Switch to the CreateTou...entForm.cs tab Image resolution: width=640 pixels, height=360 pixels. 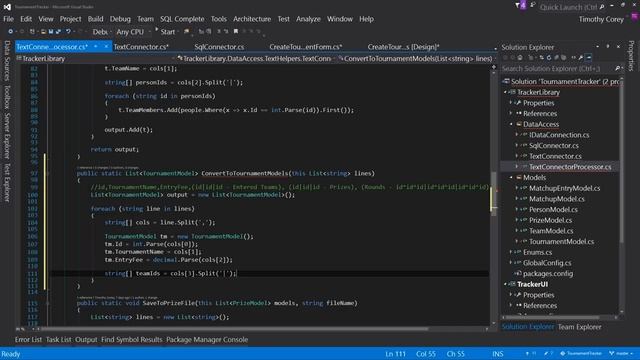coord(306,47)
